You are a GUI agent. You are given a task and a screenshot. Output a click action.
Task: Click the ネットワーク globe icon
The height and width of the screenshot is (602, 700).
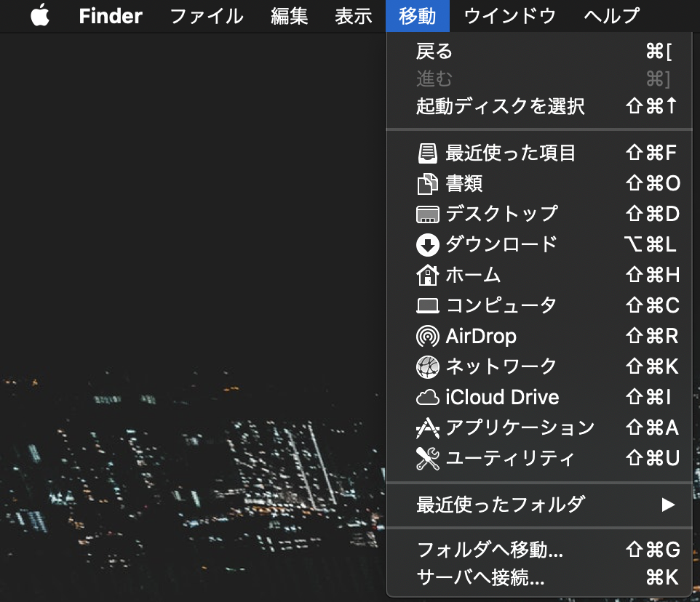(x=428, y=366)
